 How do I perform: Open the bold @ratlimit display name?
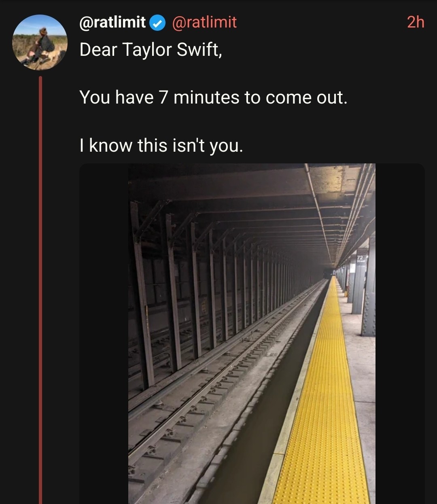(x=112, y=22)
